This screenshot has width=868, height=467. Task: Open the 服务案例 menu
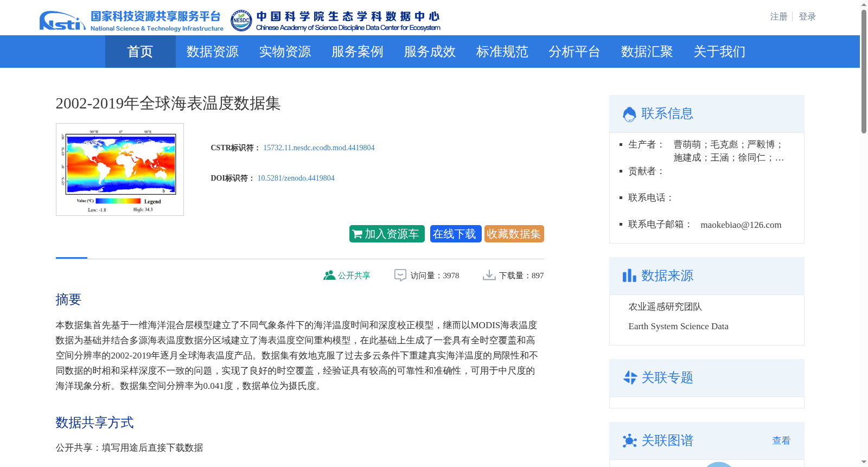click(x=358, y=52)
